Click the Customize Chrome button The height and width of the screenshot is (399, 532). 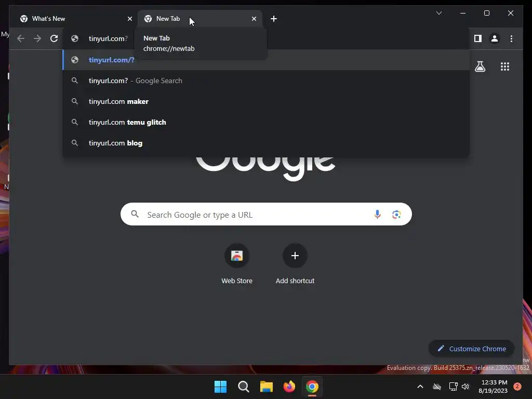[x=472, y=349]
